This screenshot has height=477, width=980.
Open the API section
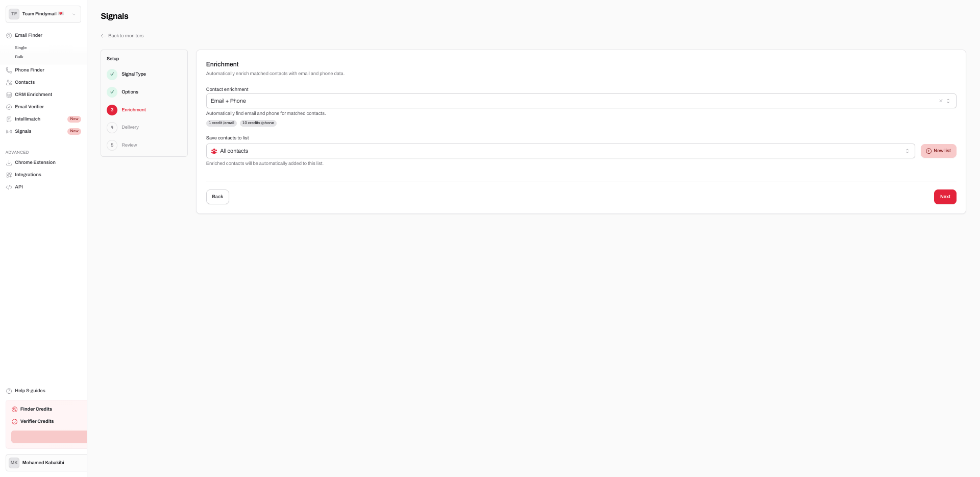click(x=19, y=187)
